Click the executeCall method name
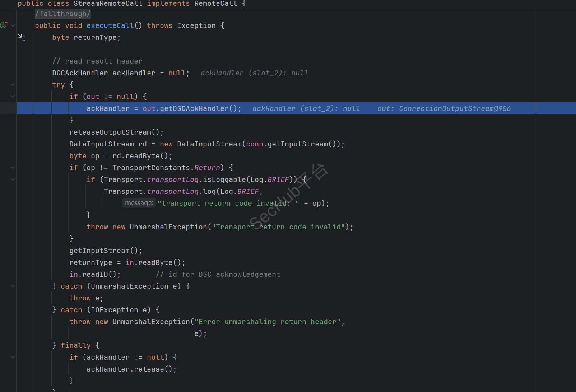 coord(110,25)
